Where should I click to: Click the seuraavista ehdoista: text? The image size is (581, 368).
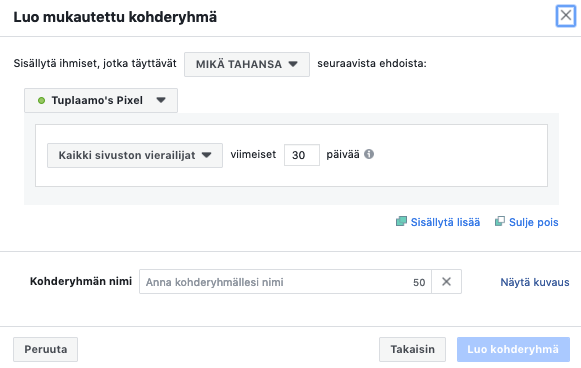click(372, 63)
